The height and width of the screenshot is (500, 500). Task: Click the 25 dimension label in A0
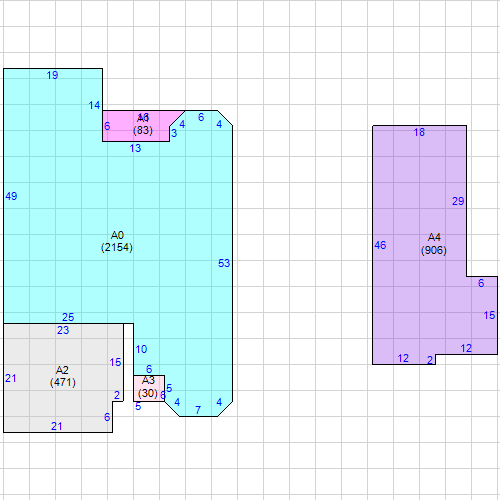coord(68,317)
